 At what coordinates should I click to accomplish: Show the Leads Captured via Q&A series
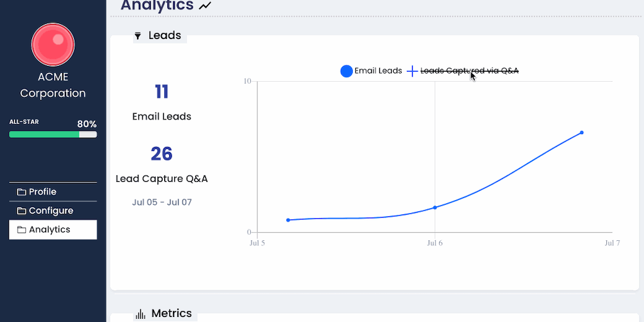(469, 71)
